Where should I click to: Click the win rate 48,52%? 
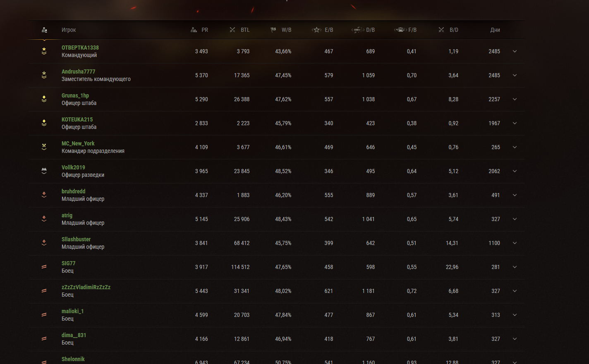pyautogui.click(x=283, y=171)
